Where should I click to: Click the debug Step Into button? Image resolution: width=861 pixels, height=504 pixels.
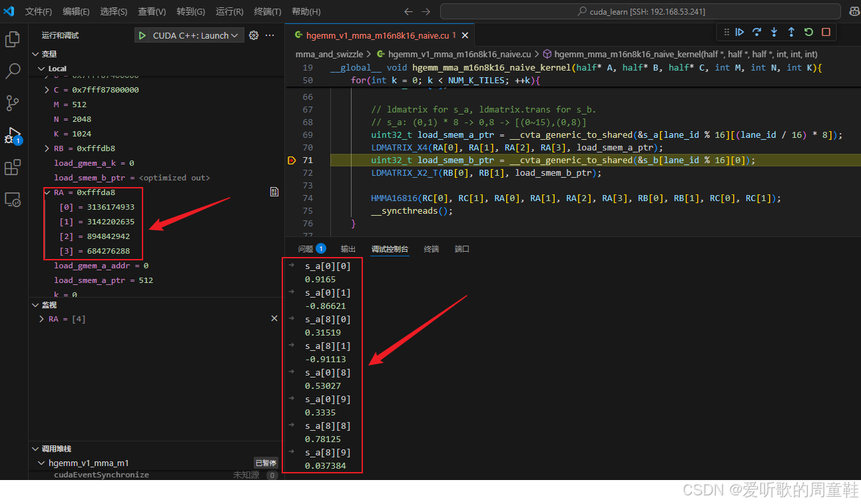pos(774,32)
